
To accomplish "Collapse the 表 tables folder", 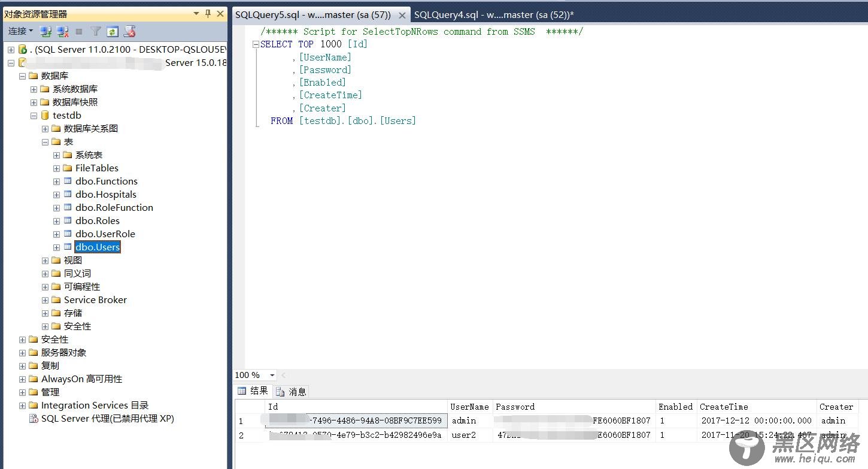I will click(x=45, y=141).
